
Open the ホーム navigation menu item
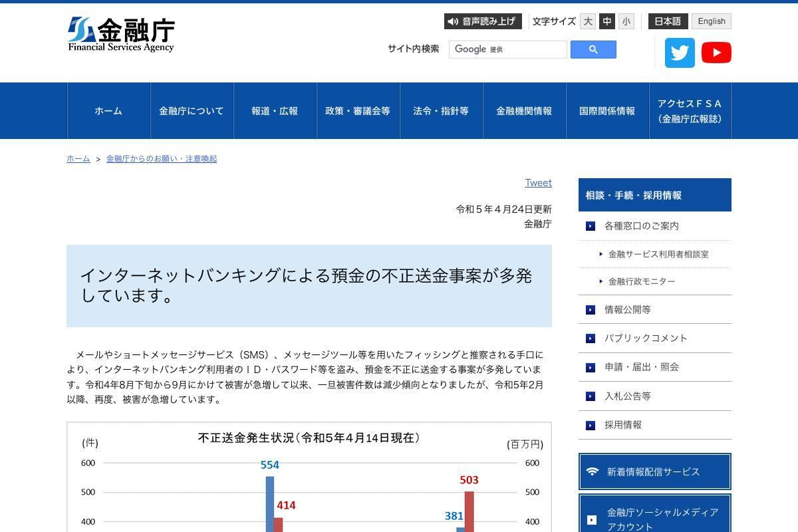click(x=108, y=111)
